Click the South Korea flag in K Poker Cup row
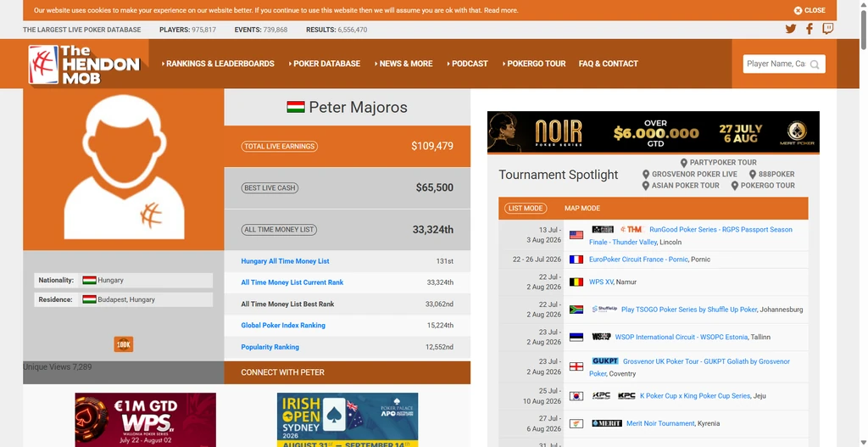 576,396
